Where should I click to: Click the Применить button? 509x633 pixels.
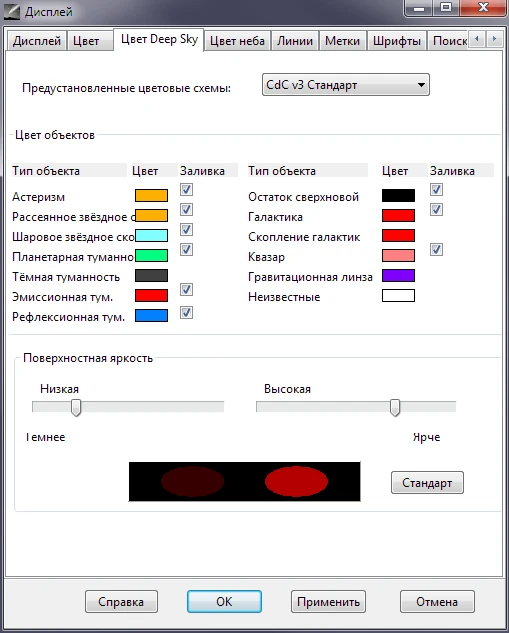coord(328,602)
